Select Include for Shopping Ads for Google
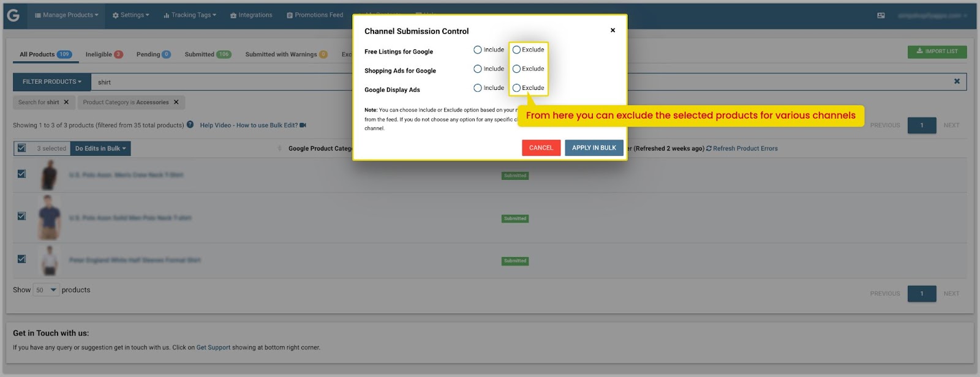The width and height of the screenshot is (980, 377). click(478, 69)
